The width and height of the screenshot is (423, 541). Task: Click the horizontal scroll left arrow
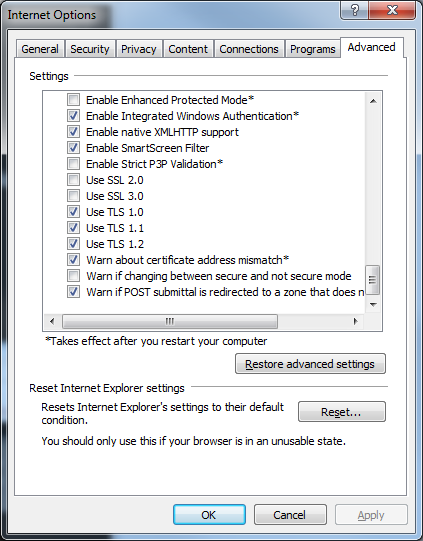(x=52, y=322)
